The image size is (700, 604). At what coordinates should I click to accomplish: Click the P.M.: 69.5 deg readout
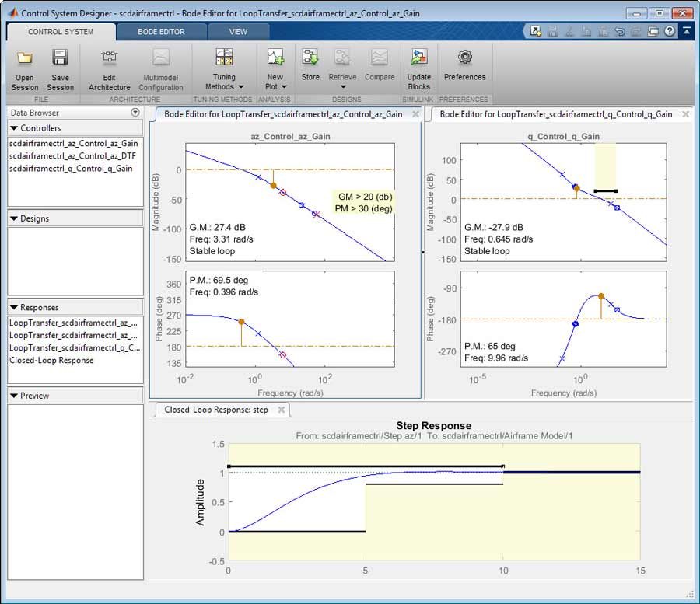(219, 280)
